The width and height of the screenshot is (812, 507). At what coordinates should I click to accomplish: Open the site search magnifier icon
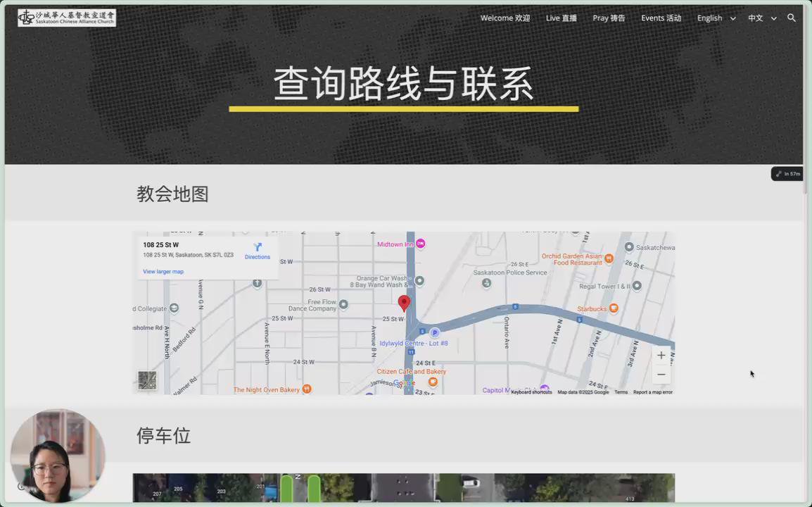point(792,18)
